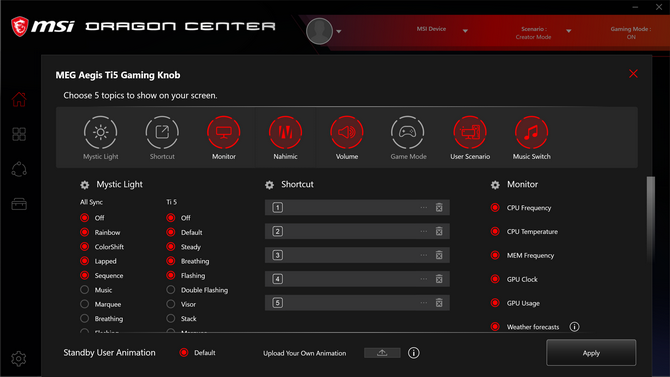Toggle Weather forecasts monitor option
Screen dimensions: 670x377
[x=495, y=327]
